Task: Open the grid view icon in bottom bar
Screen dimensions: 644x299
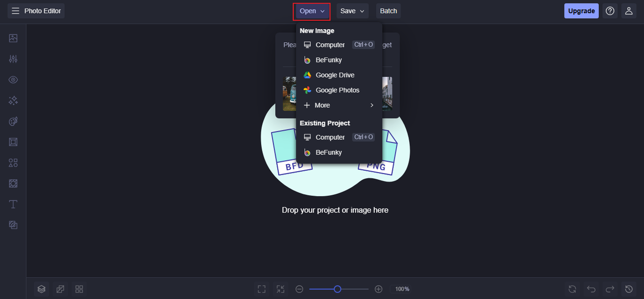Action: pyautogui.click(x=79, y=289)
